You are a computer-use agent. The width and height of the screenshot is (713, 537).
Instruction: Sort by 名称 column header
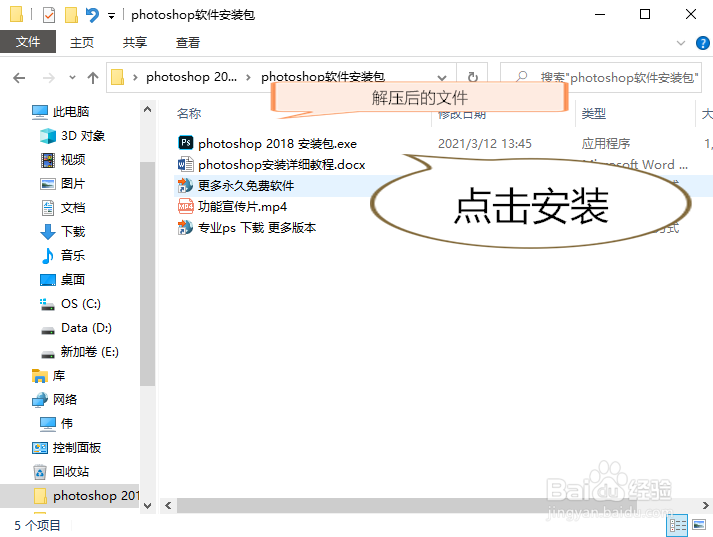pos(189,113)
